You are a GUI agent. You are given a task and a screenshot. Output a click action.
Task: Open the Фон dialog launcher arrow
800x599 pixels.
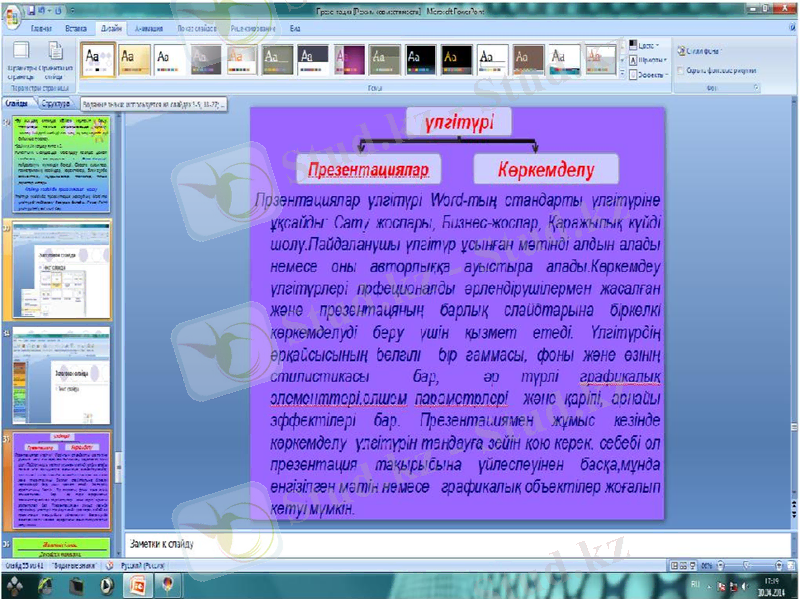757,86
